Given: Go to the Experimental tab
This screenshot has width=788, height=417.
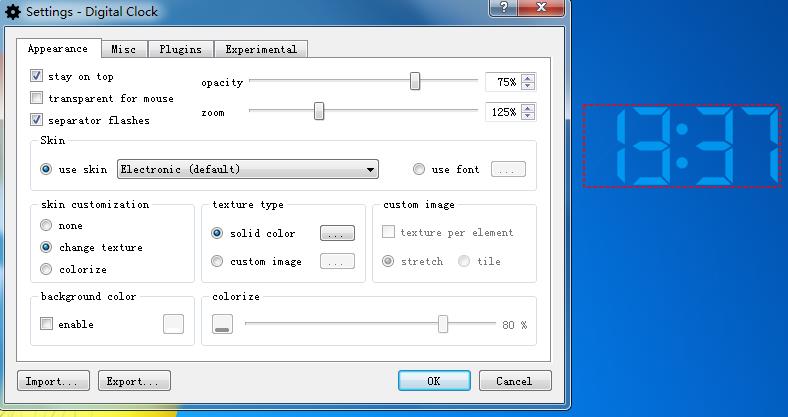Looking at the screenshot, I should (x=260, y=49).
